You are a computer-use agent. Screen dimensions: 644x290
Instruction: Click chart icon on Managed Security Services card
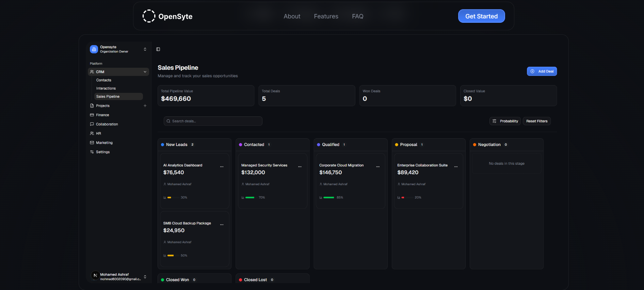point(243,197)
